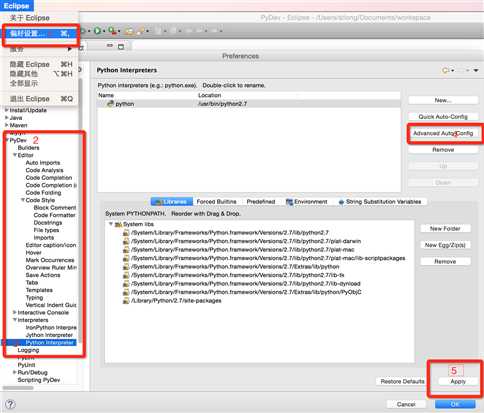Expand the Interactive Console node
This screenshot has height=413, width=484.
(15, 312)
